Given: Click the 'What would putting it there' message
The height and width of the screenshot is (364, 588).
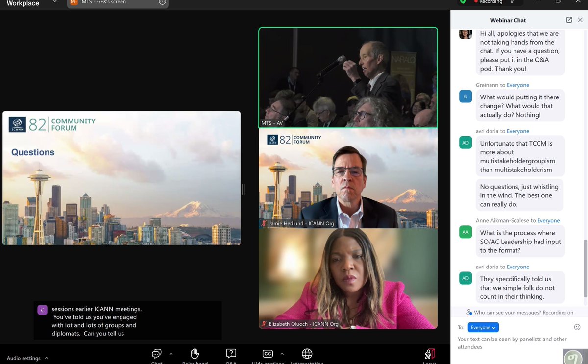Looking at the screenshot, I should tap(520, 106).
